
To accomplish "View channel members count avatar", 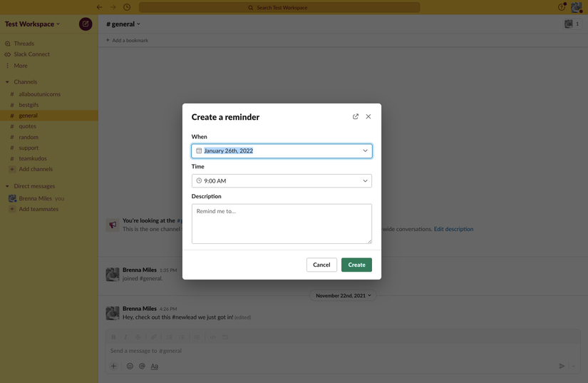I will pos(572,24).
